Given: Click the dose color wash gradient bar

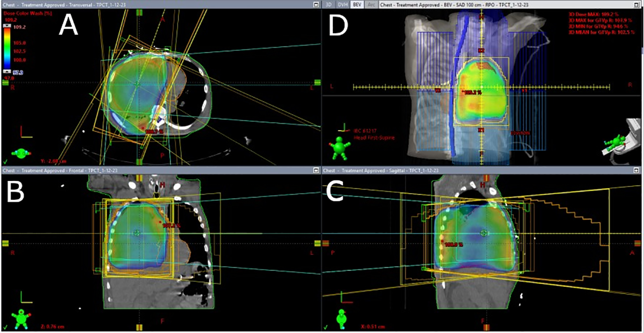Looking at the screenshot, I should tap(7, 49).
